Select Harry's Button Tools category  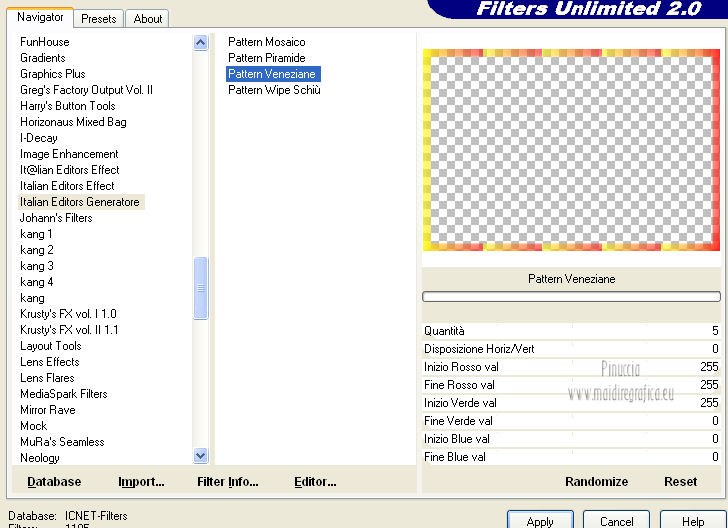[68, 106]
